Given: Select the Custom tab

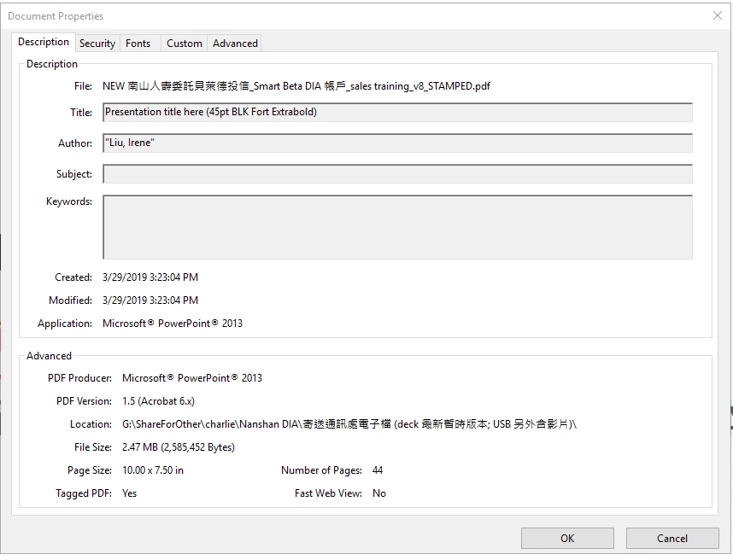Looking at the screenshot, I should click(x=185, y=44).
